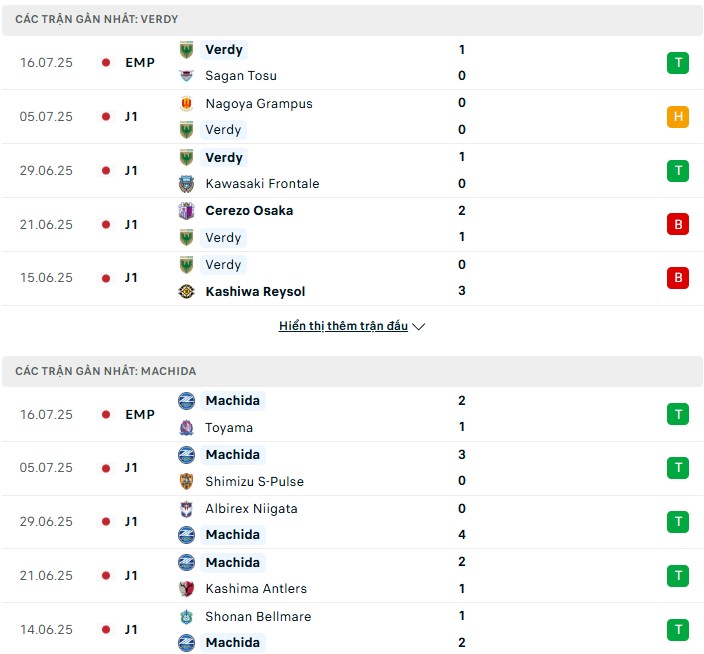This screenshot has width=704, height=654.
Task: Click the Nagoya Grampus team logo
Action: pyautogui.click(x=186, y=104)
